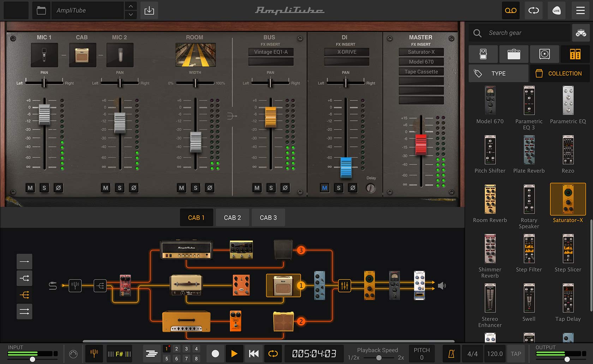Select the parallel dual chain layout

(24, 311)
